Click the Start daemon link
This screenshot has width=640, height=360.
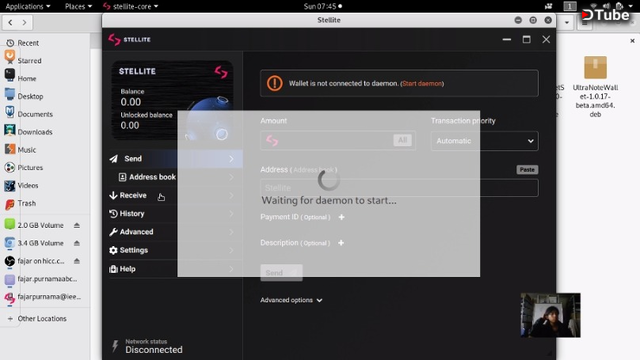click(422, 84)
